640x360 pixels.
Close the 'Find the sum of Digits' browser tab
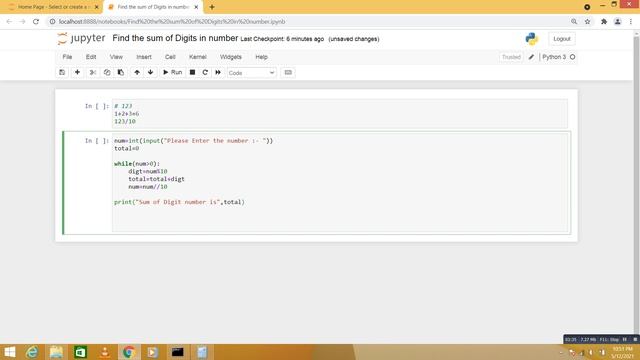coord(196,7)
